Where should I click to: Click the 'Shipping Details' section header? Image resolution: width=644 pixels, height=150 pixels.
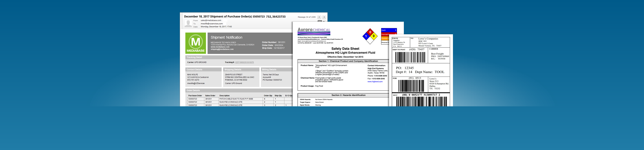click(x=233, y=70)
